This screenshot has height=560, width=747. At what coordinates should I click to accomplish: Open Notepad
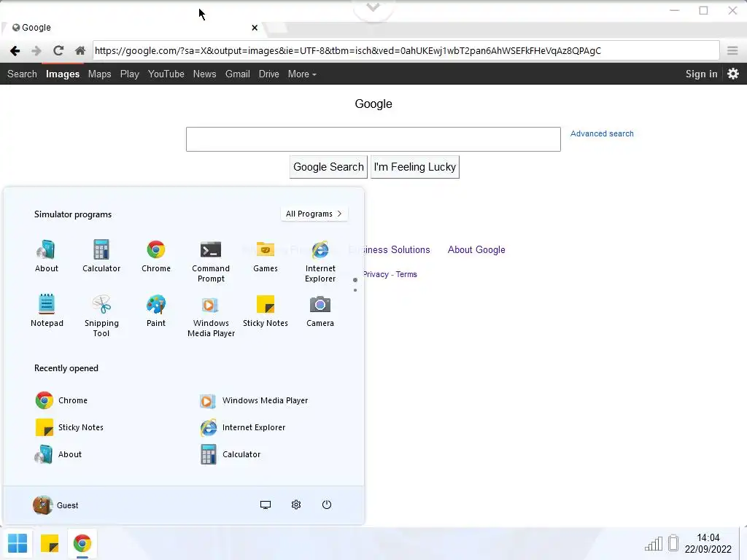click(47, 311)
